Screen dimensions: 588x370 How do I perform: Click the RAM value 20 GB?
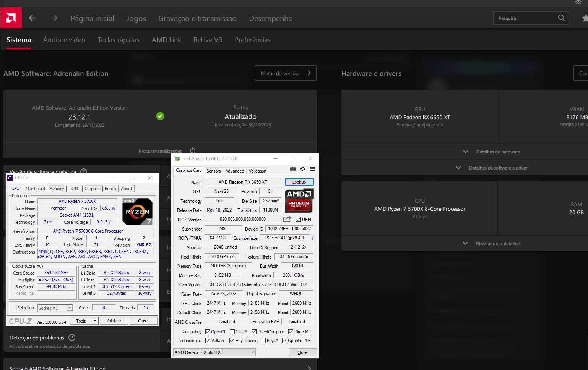pyautogui.click(x=576, y=212)
